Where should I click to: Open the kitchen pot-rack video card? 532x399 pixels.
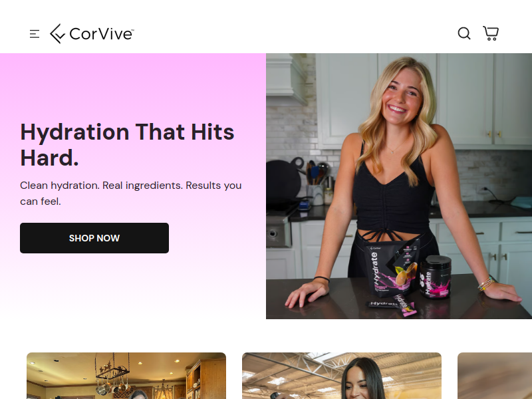point(126,376)
